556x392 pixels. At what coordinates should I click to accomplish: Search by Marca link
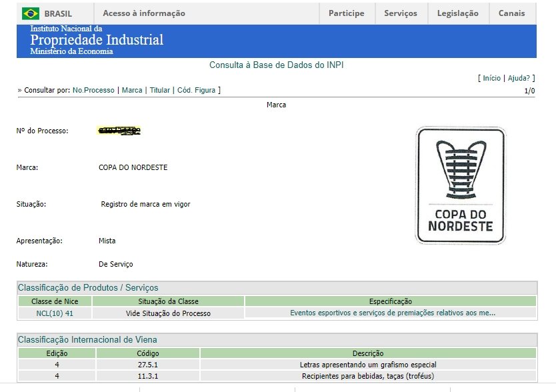click(132, 90)
